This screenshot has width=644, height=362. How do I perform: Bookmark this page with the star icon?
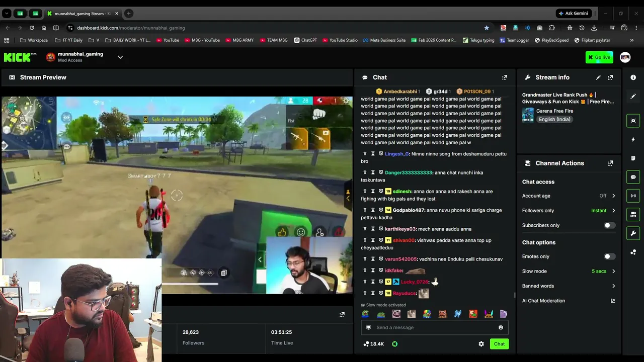[487, 28]
